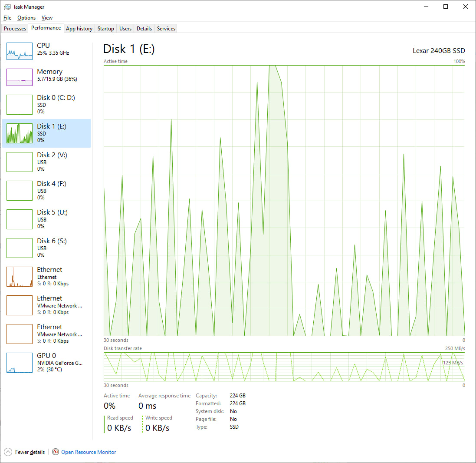Screen dimensions: 476x463
Task: Click the Task Manager title bar icon
Action: [7, 7]
